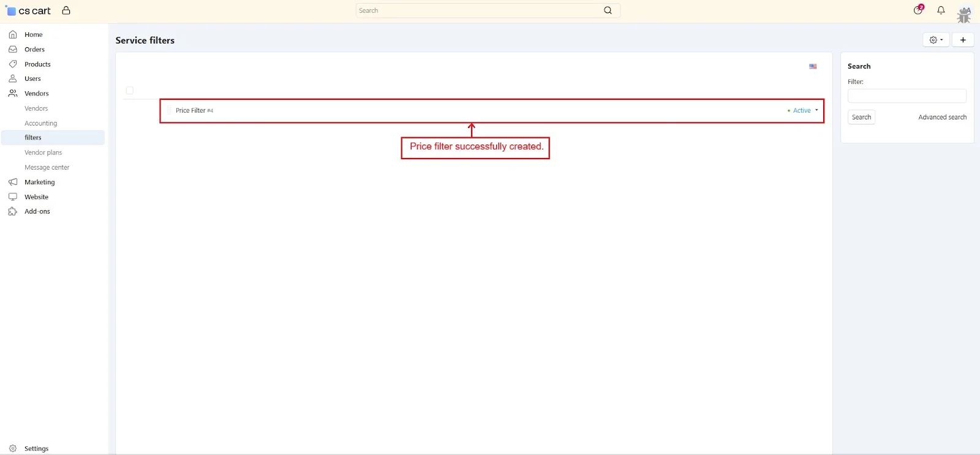Click the cs cart logo

[x=29, y=11]
